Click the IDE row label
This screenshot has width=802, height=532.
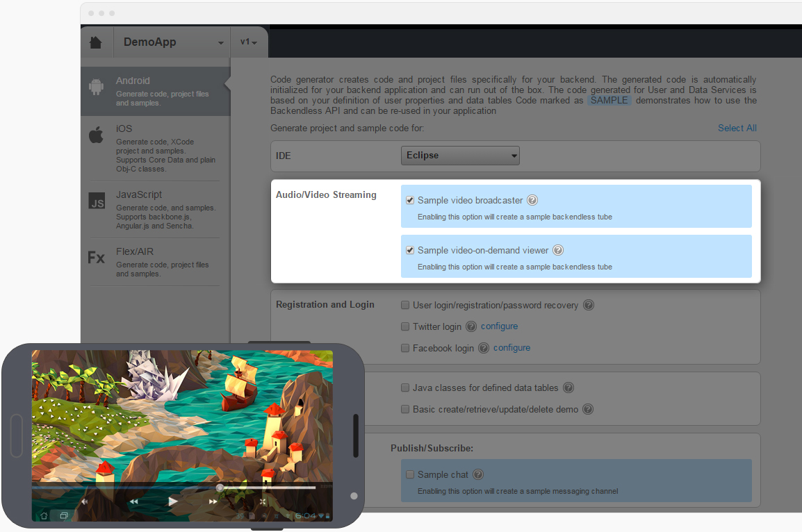284,156
